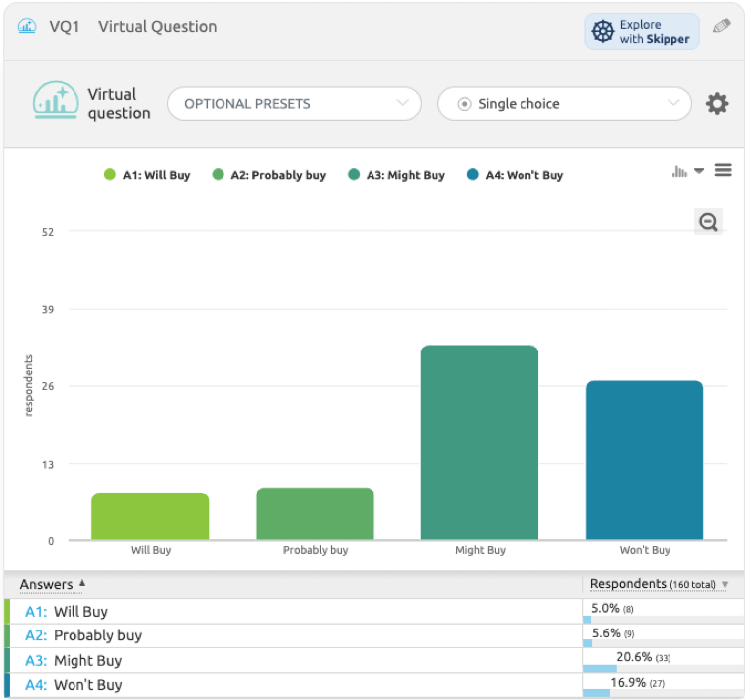Open the settings gear icon
745x700 pixels.
(x=717, y=104)
